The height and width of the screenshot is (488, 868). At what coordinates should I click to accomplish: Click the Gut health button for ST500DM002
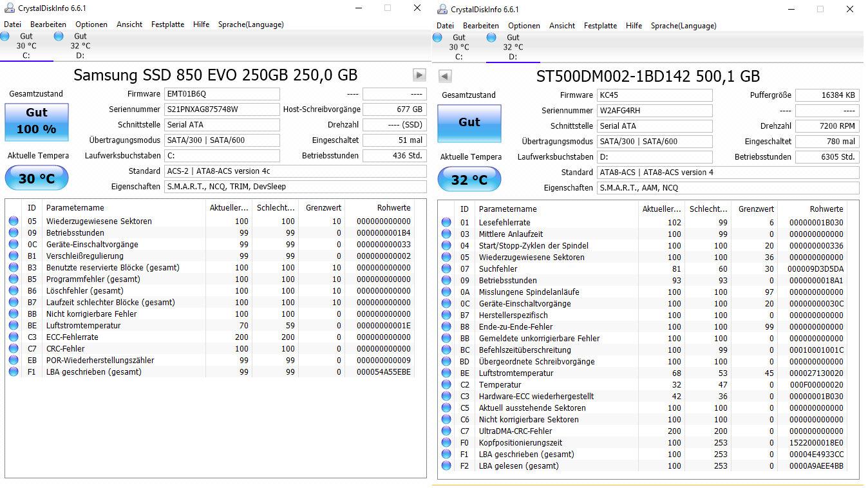(469, 122)
